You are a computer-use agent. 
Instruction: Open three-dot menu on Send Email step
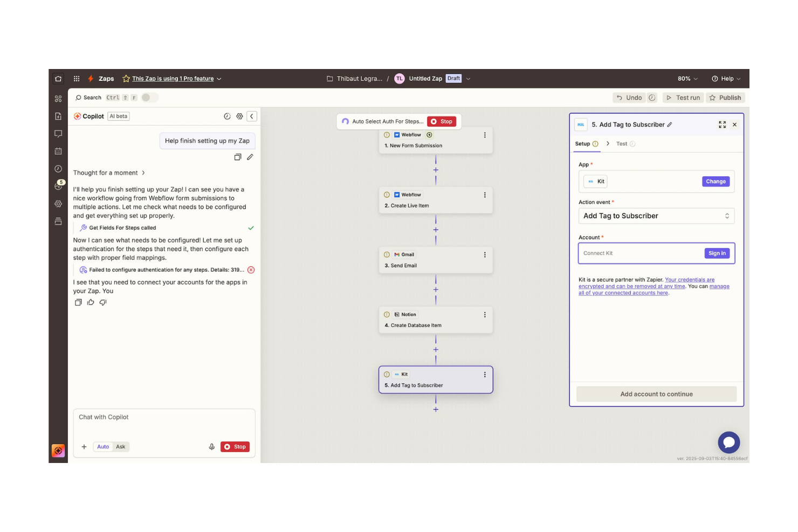point(485,255)
